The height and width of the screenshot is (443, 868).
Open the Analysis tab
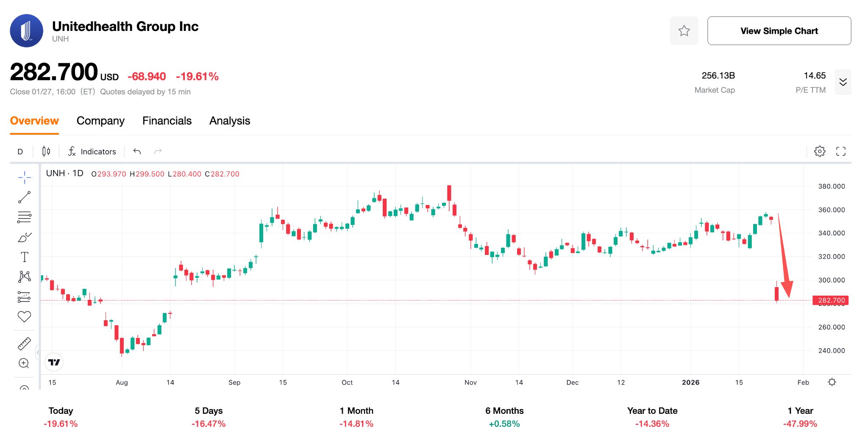(x=229, y=121)
